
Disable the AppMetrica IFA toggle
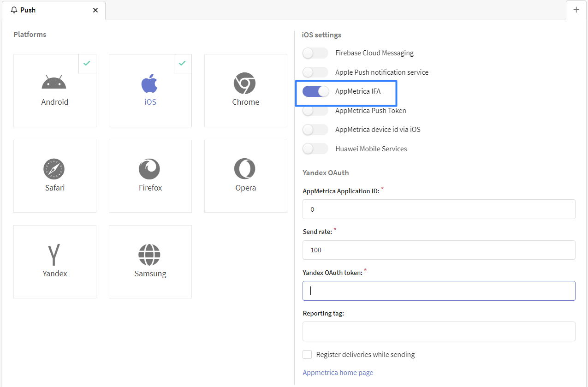pos(315,91)
